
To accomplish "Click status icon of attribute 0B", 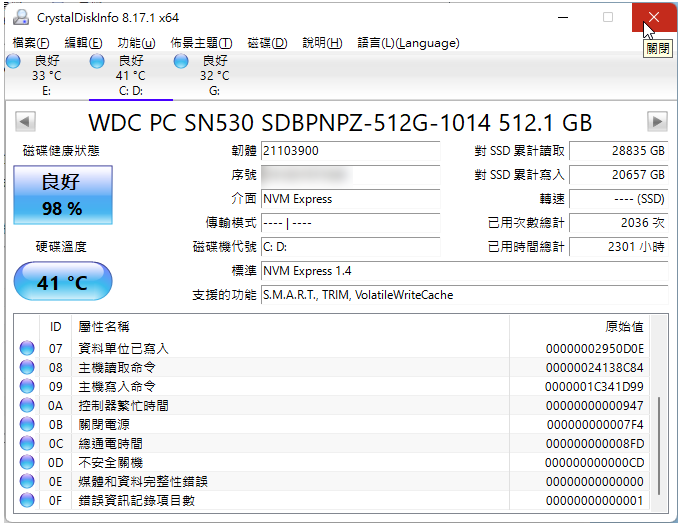I will tap(27, 424).
